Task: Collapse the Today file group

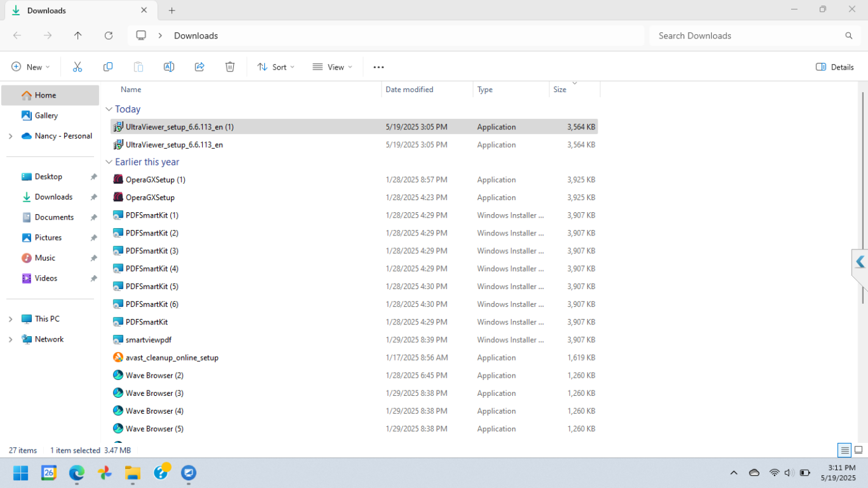Action: tap(109, 109)
